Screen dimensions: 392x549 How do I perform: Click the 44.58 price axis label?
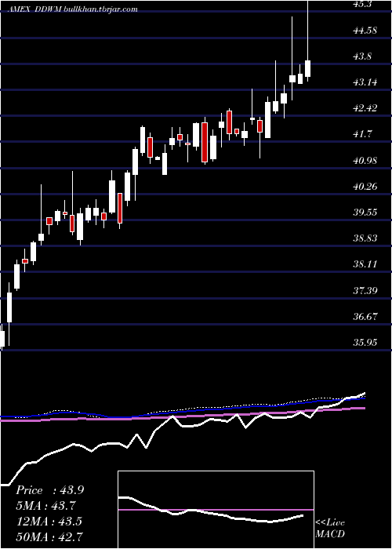pos(365,30)
